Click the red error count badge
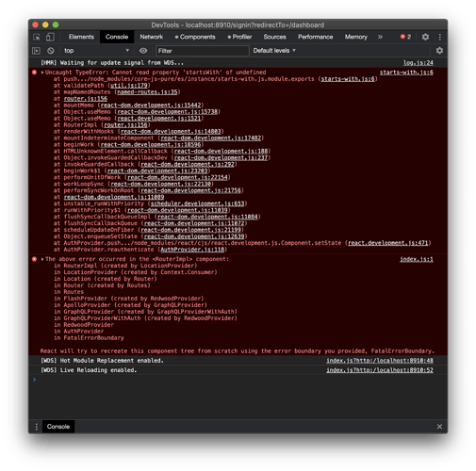Viewport: 476px width, 471px height. click(x=405, y=37)
